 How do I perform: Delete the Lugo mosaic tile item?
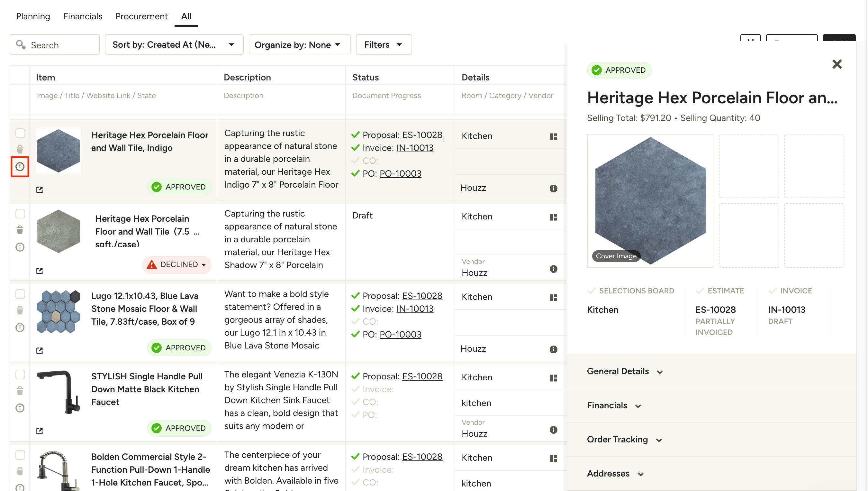pyautogui.click(x=20, y=310)
